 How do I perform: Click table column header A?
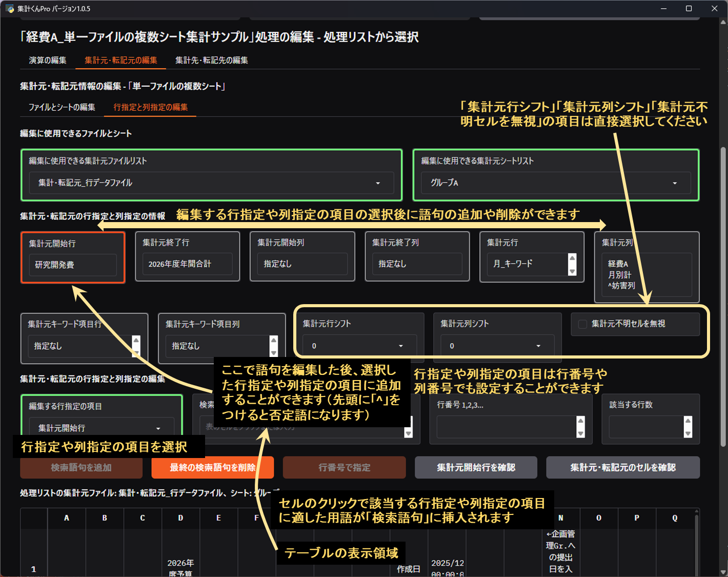click(67, 518)
